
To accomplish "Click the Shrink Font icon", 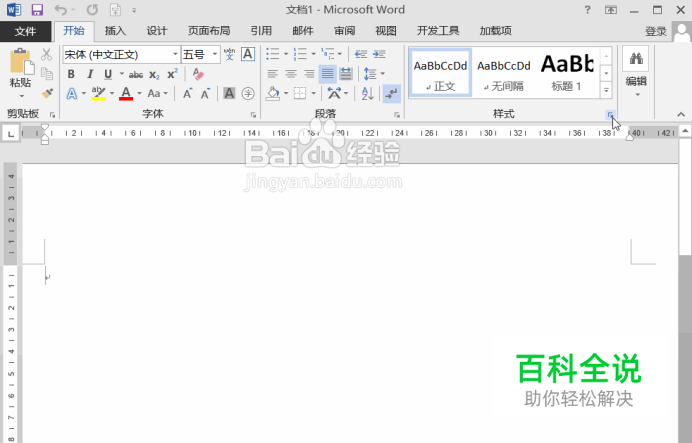I will [x=205, y=94].
